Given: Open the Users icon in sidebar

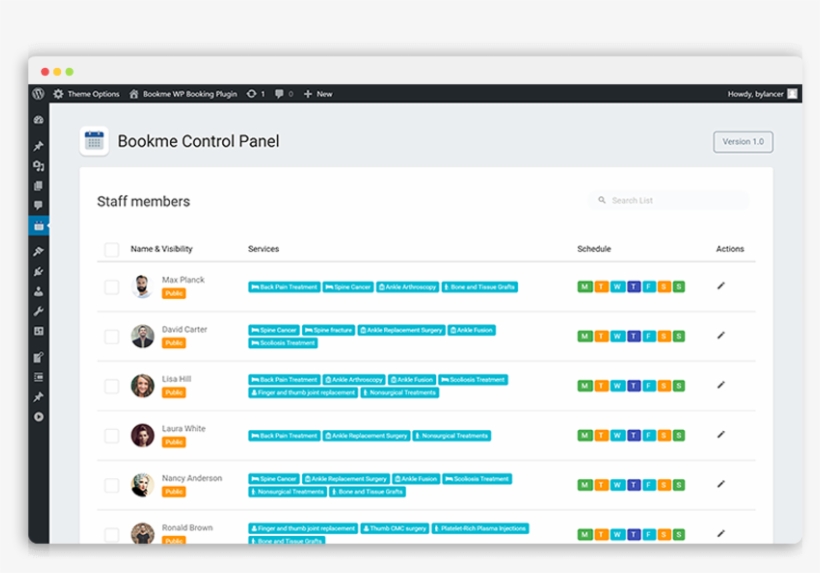Looking at the screenshot, I should pos(39,291).
